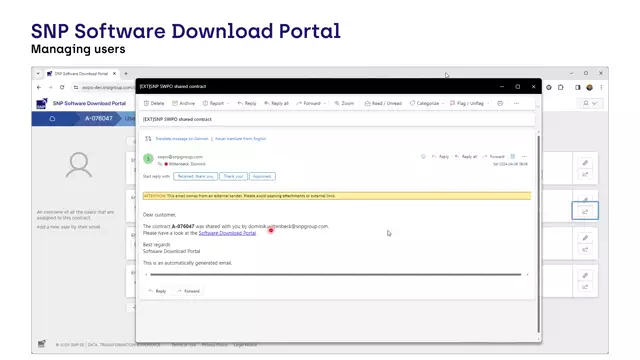Click the translate icon beside translation links

pos(148,139)
